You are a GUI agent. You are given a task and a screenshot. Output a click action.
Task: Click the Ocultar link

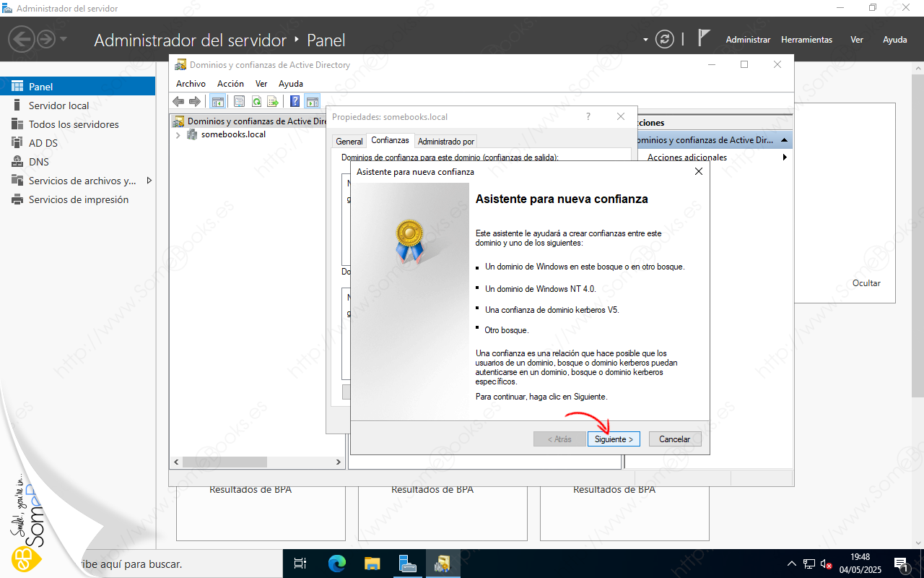tap(866, 283)
